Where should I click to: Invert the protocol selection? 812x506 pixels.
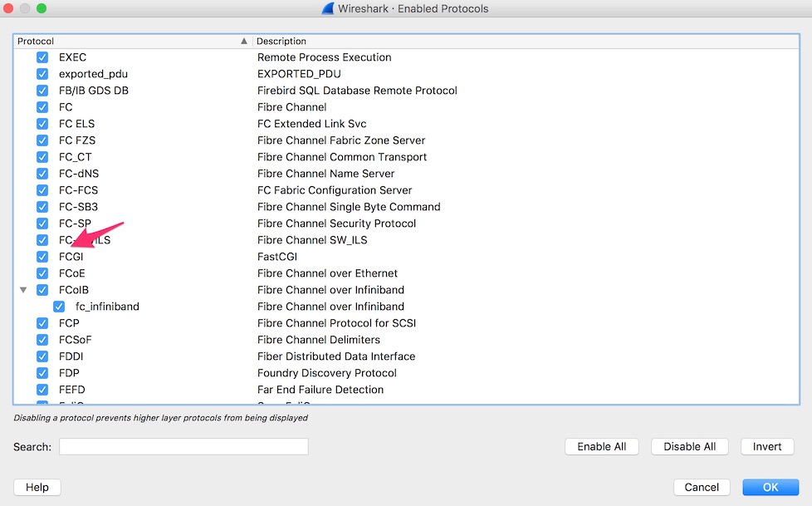pos(767,446)
